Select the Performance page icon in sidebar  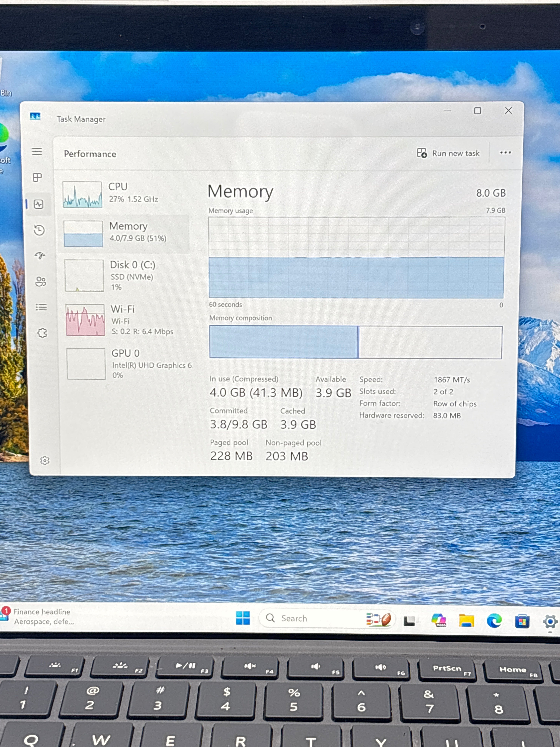(39, 204)
